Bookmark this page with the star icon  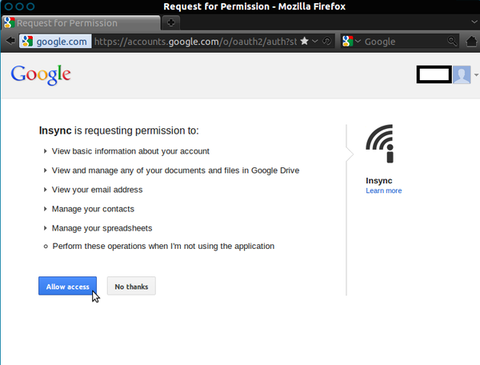(x=304, y=41)
